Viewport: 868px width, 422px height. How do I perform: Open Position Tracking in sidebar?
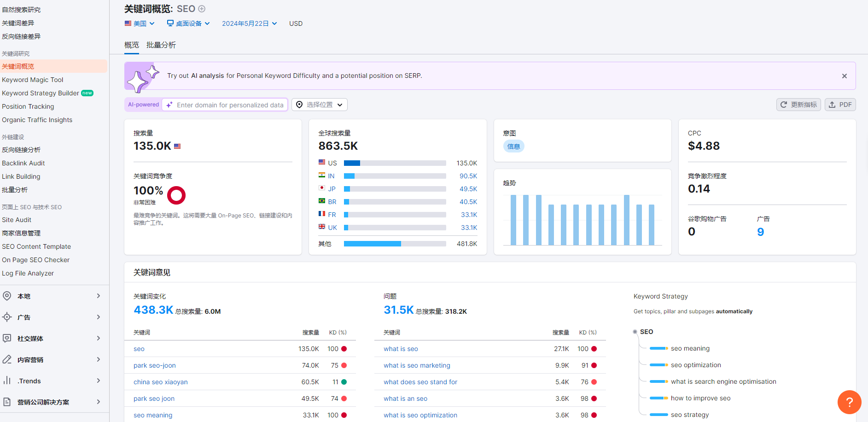pos(28,106)
